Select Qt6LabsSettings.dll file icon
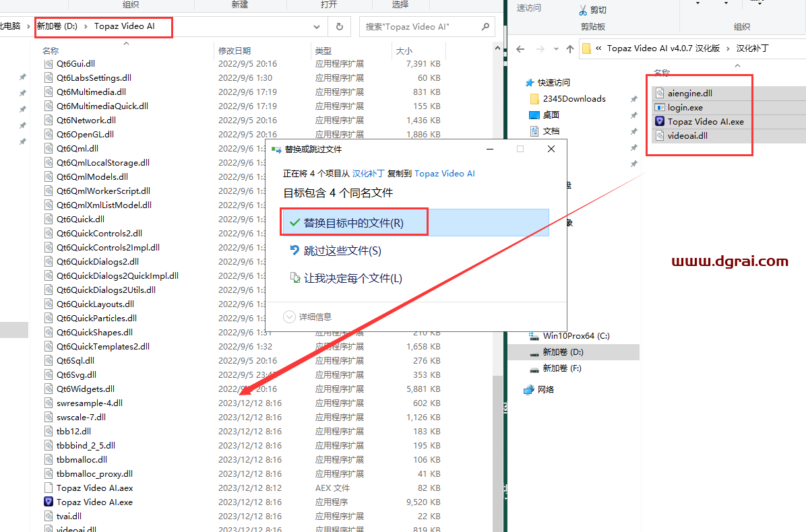Viewport: 806px width, 532px height. tap(49, 77)
